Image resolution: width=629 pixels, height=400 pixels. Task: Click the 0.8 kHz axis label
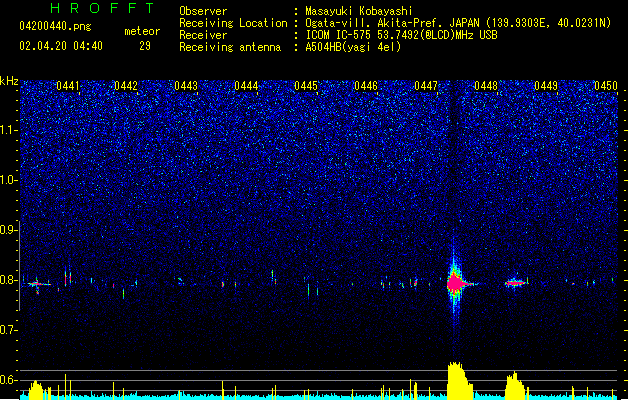pos(8,280)
